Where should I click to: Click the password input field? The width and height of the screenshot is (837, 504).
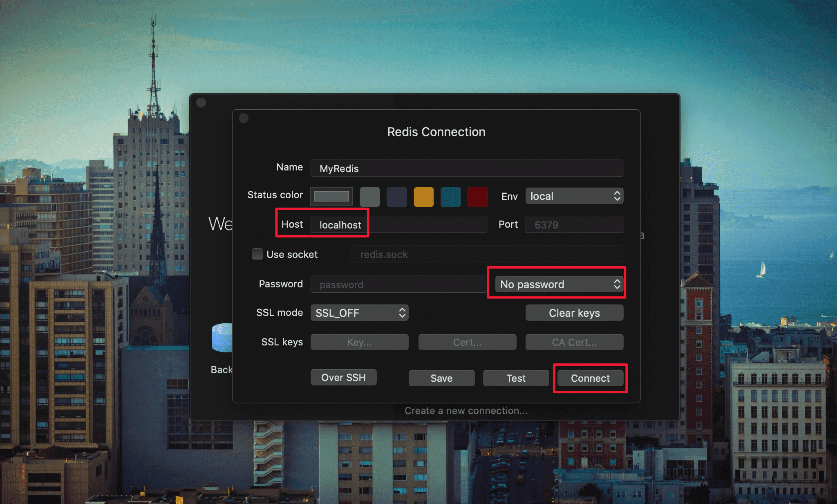(x=398, y=284)
